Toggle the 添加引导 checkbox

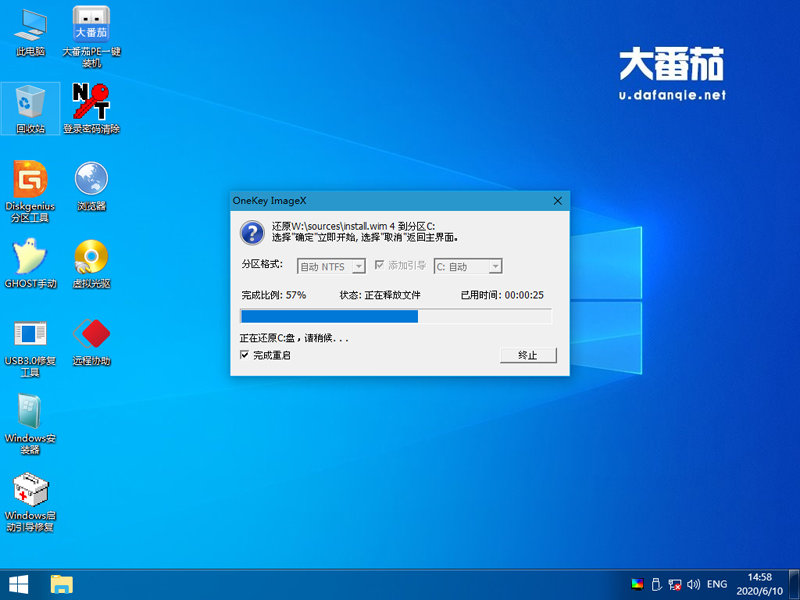click(x=377, y=267)
